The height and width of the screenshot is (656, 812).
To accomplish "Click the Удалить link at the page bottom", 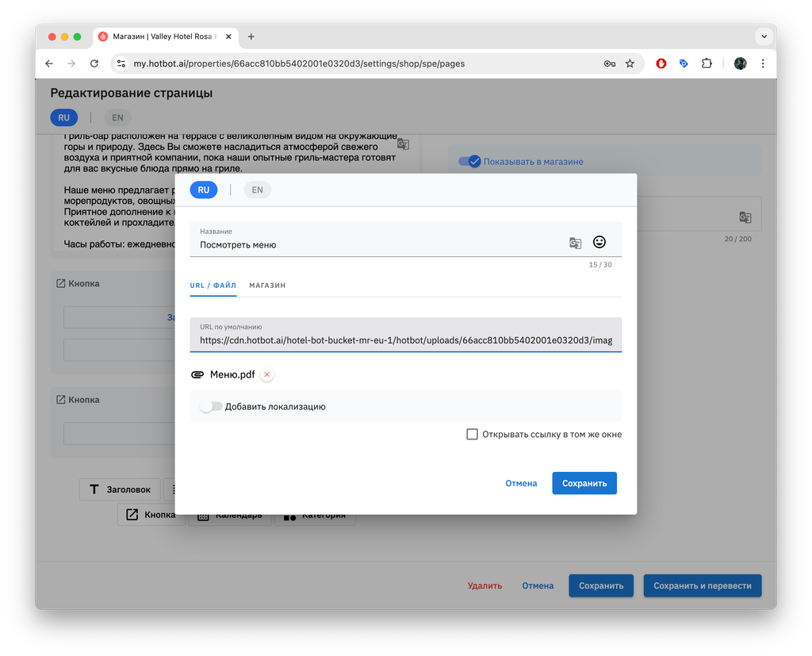I will click(485, 585).
